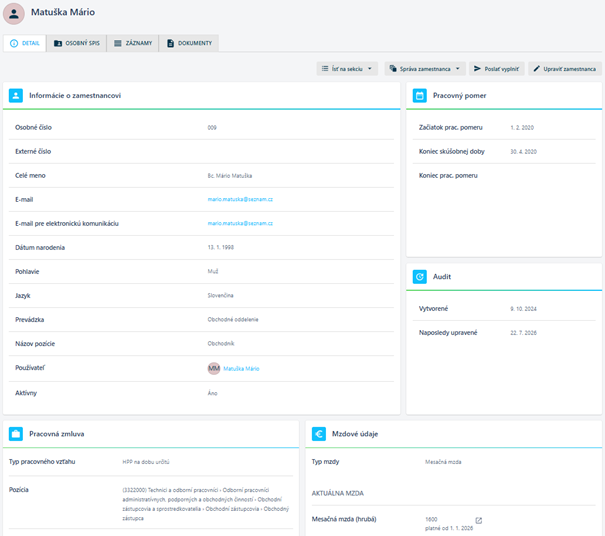Expand the Ísť na sekciu dropdown
Screen dimensions: 605x536
coord(347,69)
